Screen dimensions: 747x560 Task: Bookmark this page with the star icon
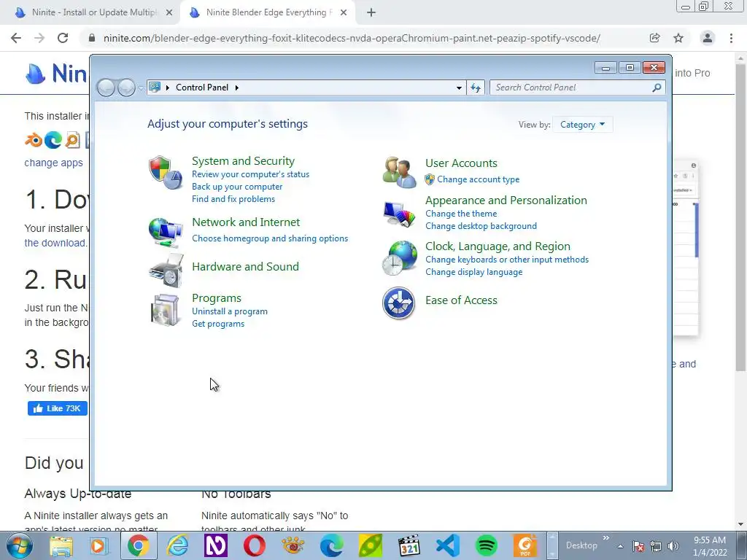tap(678, 38)
